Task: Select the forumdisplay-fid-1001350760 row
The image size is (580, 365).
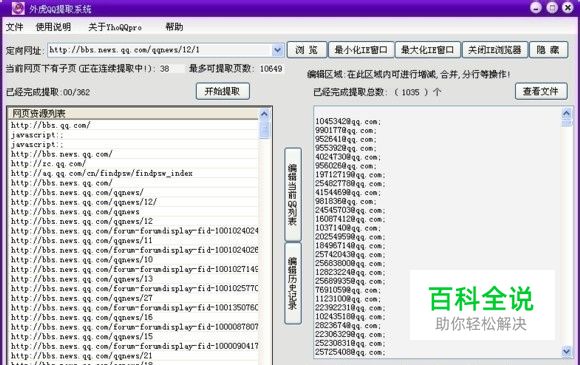Action: [133, 308]
